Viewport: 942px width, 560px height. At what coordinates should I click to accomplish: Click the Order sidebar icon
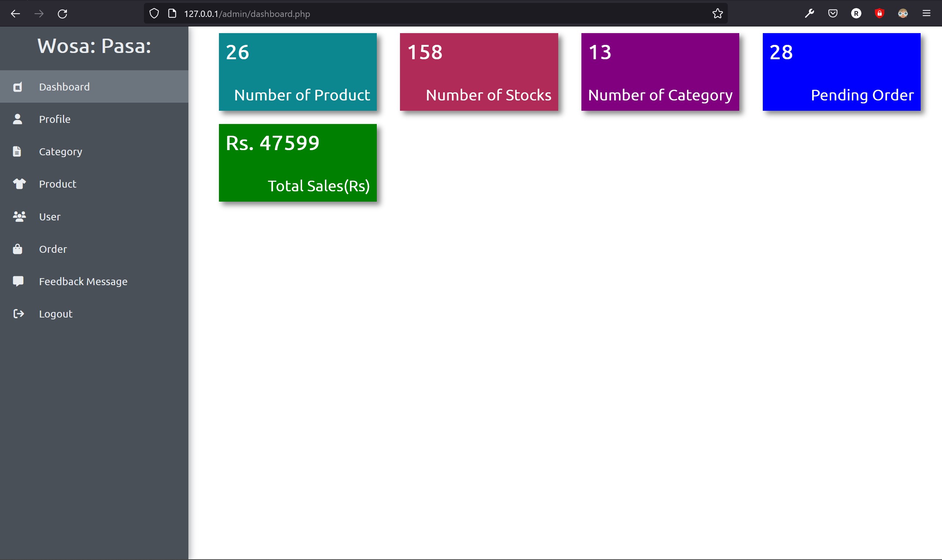(x=18, y=249)
